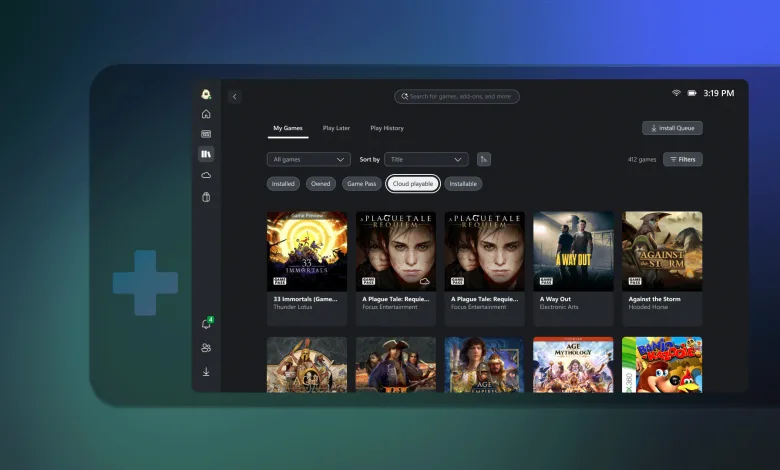780x470 pixels.
Task: Open the Sort by Title dropdown
Action: (426, 159)
